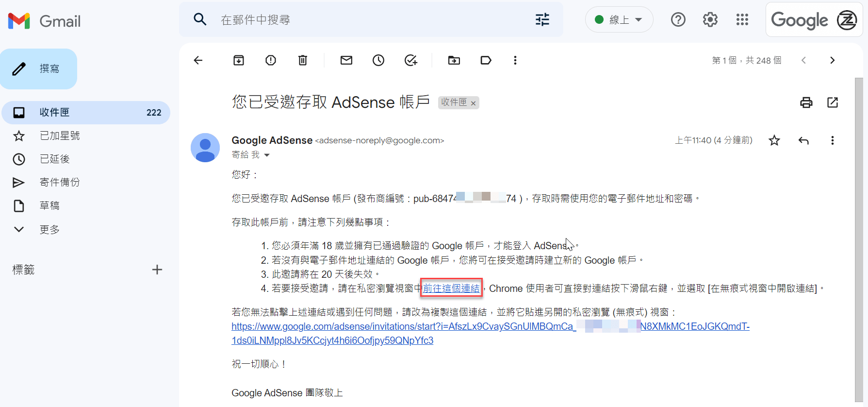
Task: Click the 在郵件中搜尋 search field
Action: click(x=371, y=19)
